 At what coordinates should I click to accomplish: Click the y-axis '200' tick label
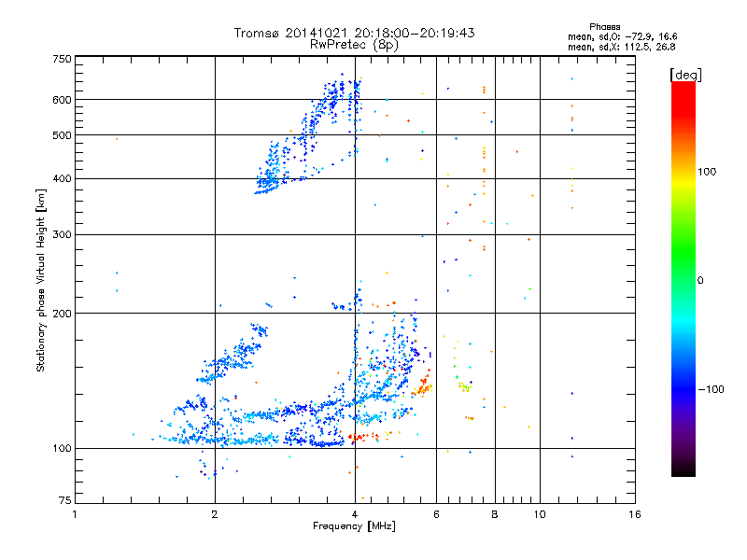62,314
